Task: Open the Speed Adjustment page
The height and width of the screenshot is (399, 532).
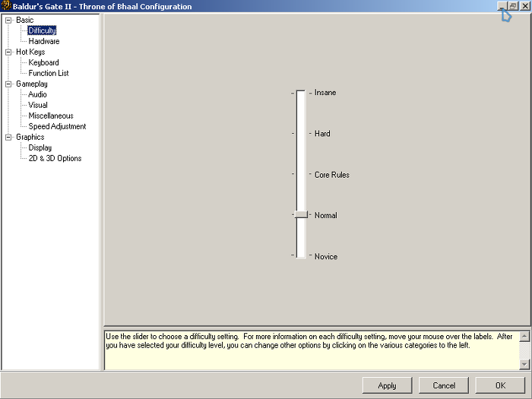Action: click(57, 127)
